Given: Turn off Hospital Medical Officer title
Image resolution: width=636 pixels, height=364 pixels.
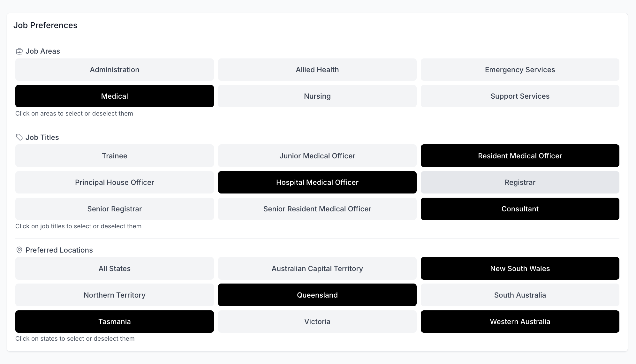Looking at the screenshot, I should pos(317,182).
